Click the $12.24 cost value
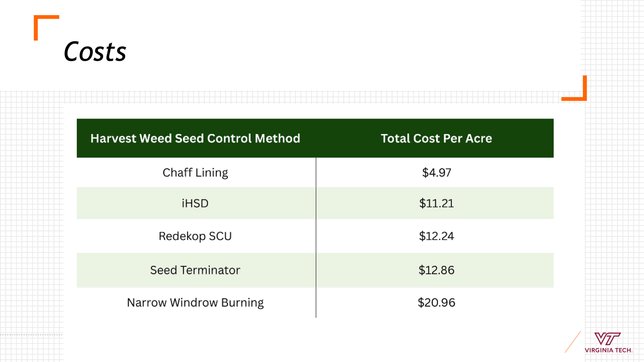 click(436, 236)
